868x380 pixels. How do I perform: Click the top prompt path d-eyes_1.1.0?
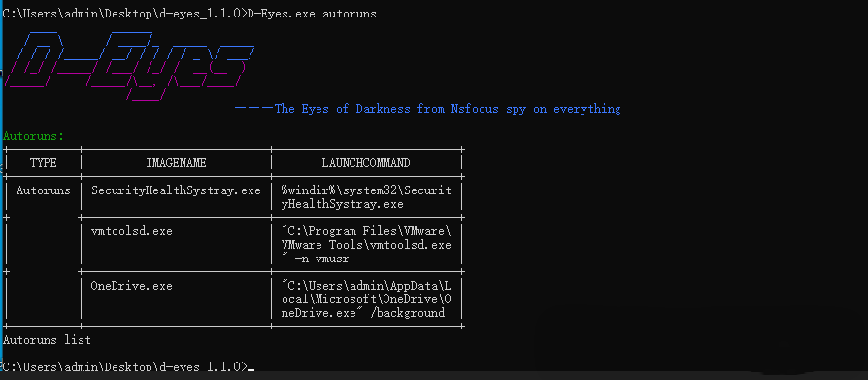(x=198, y=14)
